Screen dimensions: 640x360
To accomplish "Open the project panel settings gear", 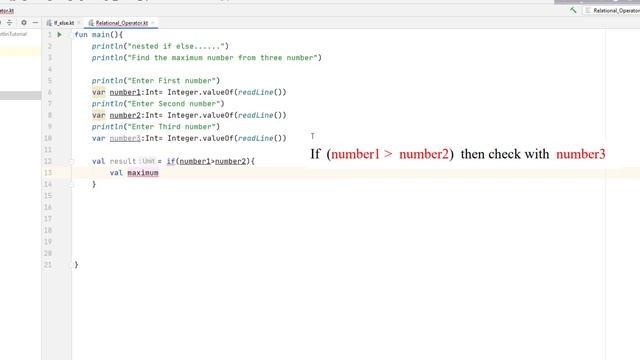I will point(24,23).
